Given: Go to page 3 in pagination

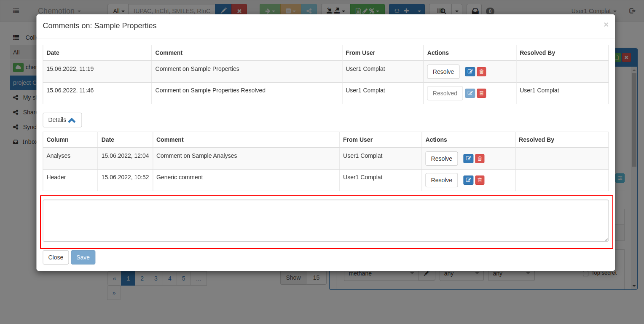Looking at the screenshot, I should [x=156, y=278].
